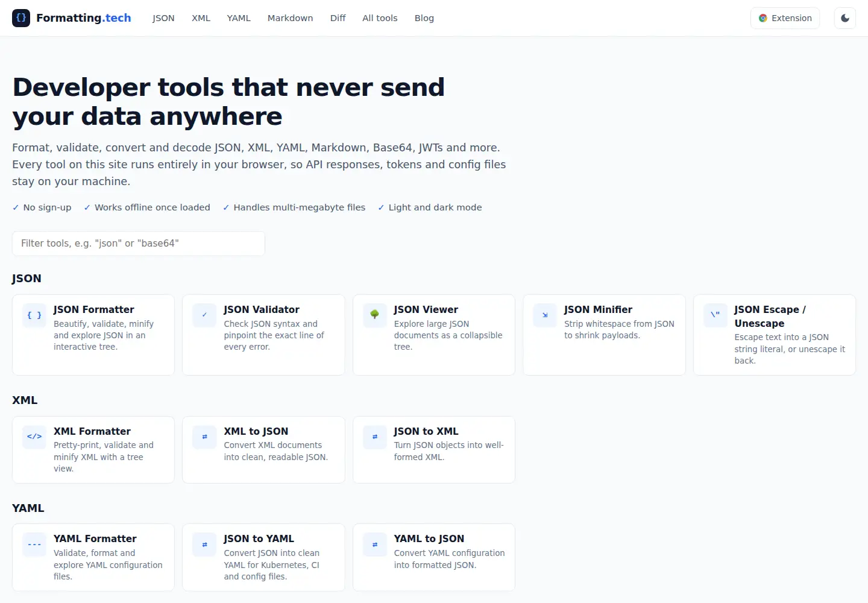Open the JSON Formatter tool title
Viewport: 868px width, 603px height.
(93, 309)
